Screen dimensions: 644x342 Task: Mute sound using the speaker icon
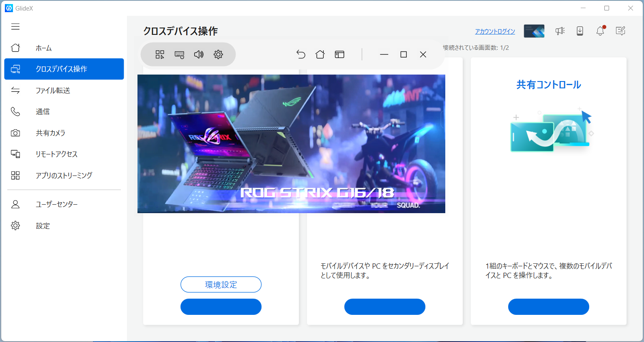tap(199, 55)
